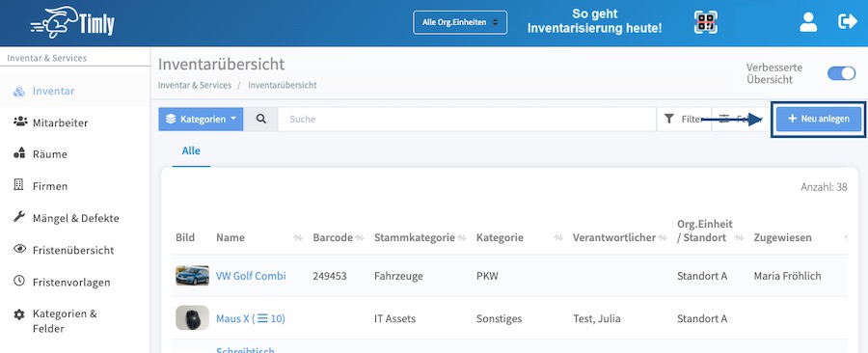Click Maria Fröhlich cell
Image resolution: width=868 pixels, height=353 pixels.
point(787,276)
